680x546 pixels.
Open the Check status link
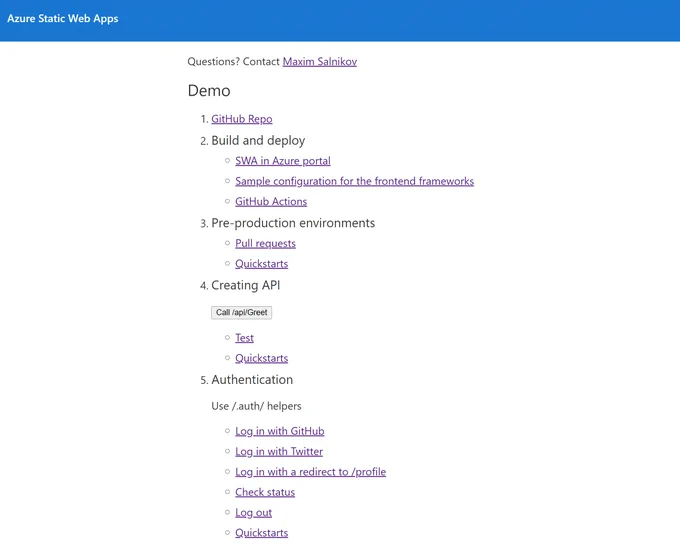(x=265, y=492)
